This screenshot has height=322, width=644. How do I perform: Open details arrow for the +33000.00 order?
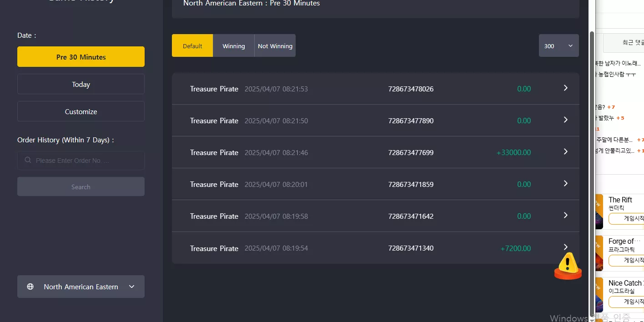tap(566, 152)
